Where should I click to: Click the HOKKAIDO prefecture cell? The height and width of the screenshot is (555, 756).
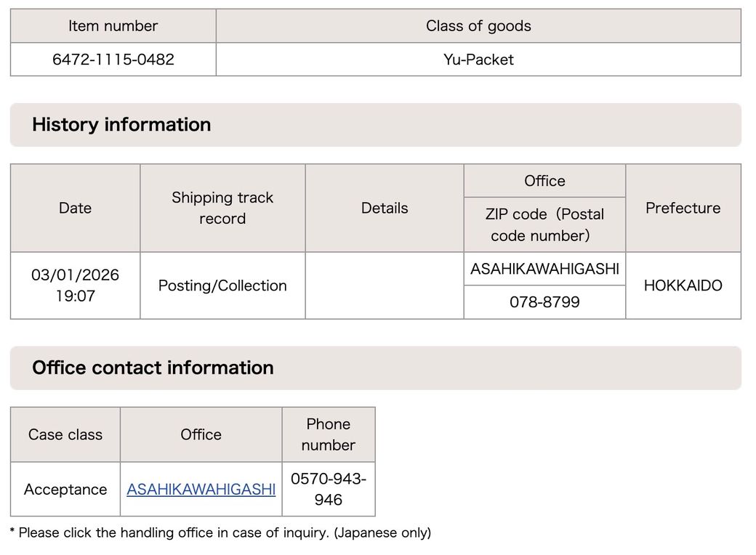point(683,285)
